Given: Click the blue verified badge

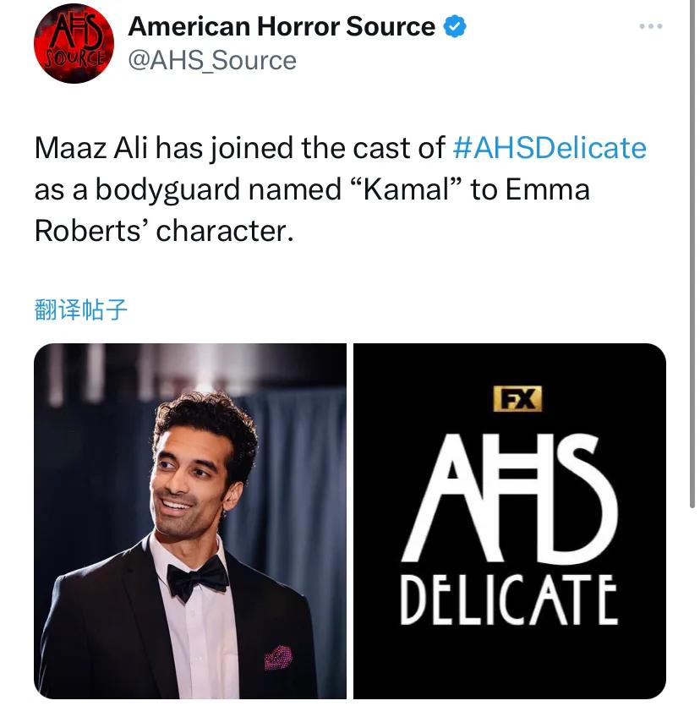Looking at the screenshot, I should pyautogui.click(x=455, y=27).
